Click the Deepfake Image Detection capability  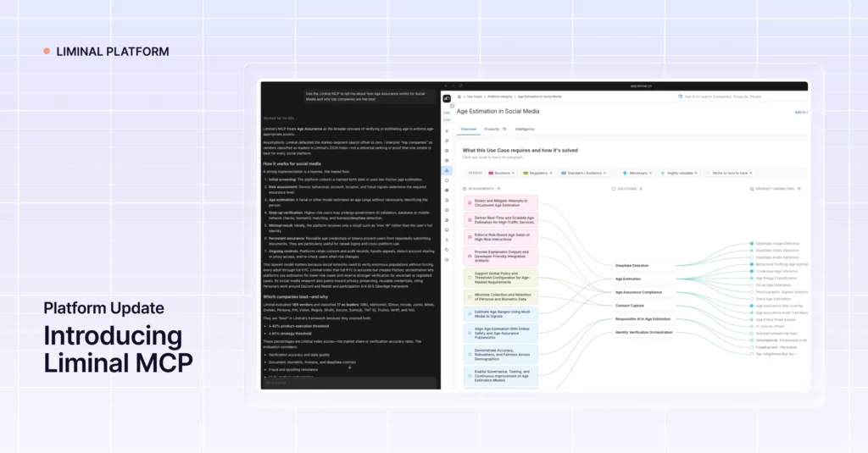click(775, 243)
